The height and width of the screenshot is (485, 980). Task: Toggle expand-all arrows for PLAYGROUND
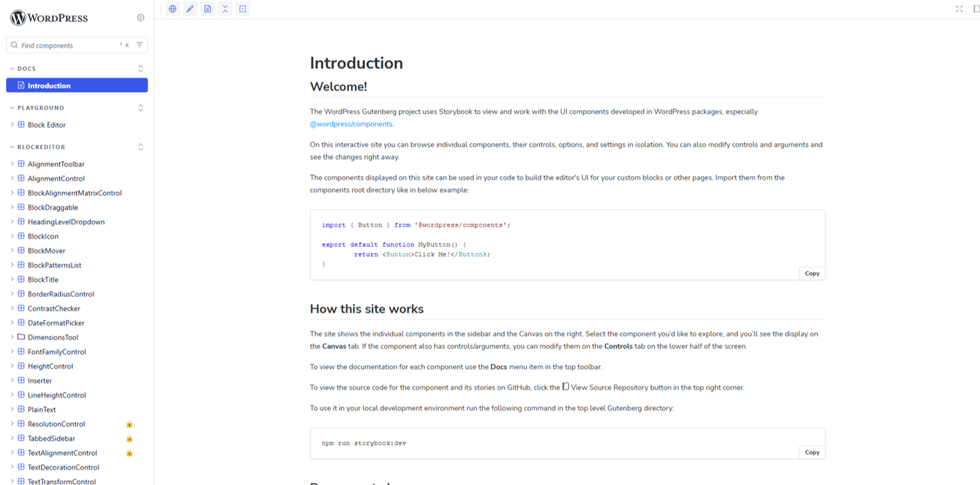pyautogui.click(x=140, y=107)
